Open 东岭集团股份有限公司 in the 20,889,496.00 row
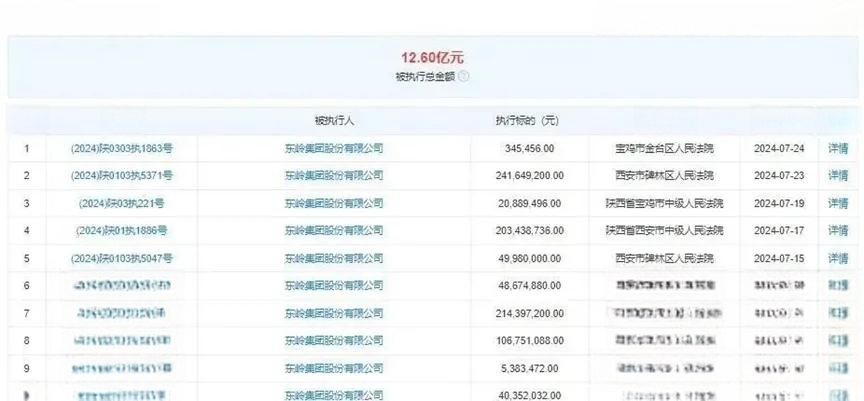The image size is (864, 401). (334, 203)
